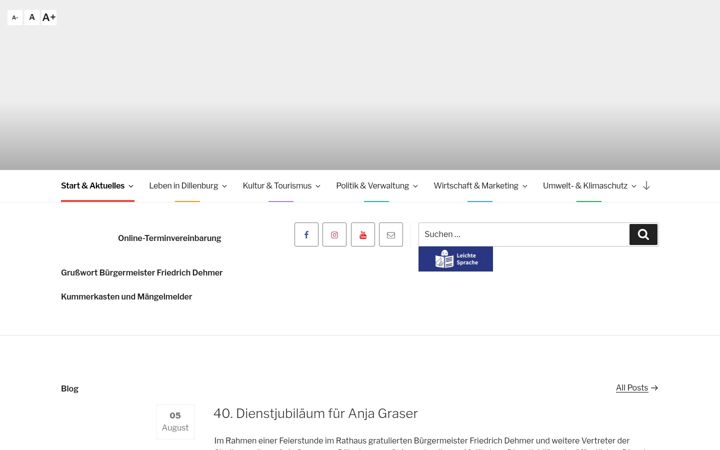Image resolution: width=720 pixels, height=450 pixels.
Task: Expand Kultur & Tourismus submenu chevron
Action: tap(318, 186)
